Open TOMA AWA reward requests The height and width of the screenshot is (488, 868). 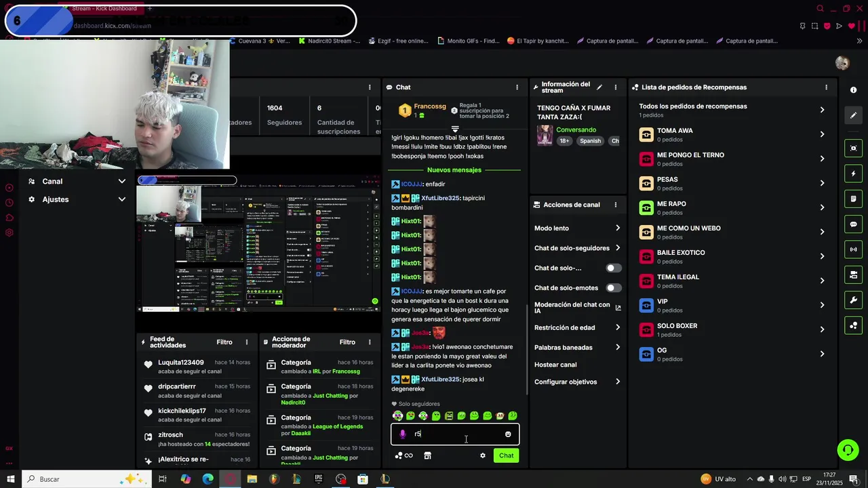pos(732,134)
